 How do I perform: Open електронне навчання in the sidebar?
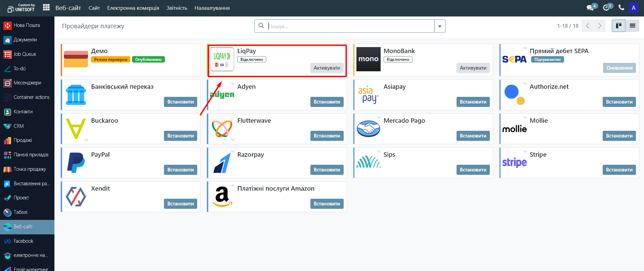(x=27, y=255)
